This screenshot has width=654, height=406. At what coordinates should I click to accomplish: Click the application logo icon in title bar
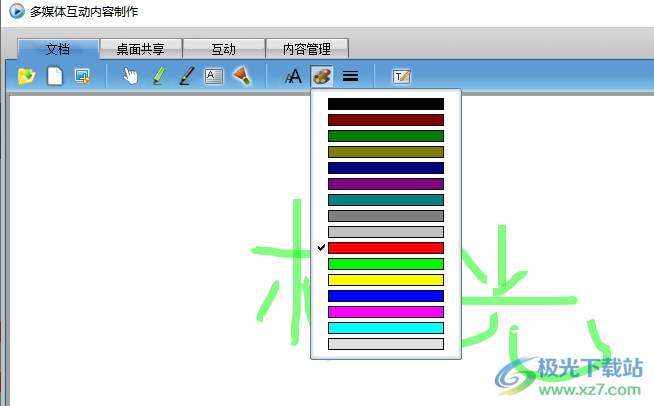tap(17, 11)
